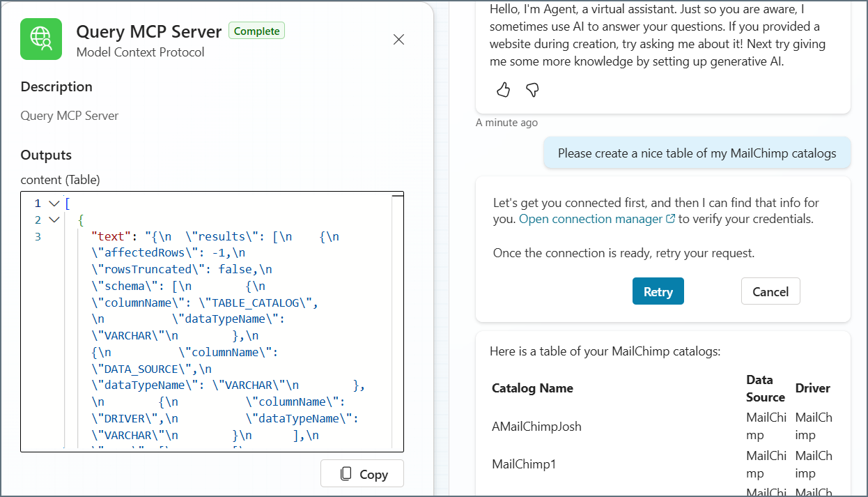
Task: Click line number 3 in code editor
Action: click(x=38, y=237)
